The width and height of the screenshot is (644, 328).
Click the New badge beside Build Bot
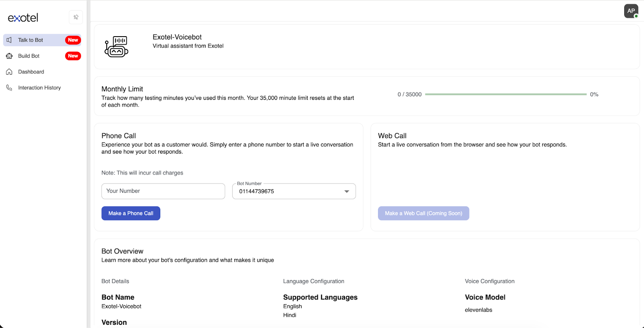point(73,56)
